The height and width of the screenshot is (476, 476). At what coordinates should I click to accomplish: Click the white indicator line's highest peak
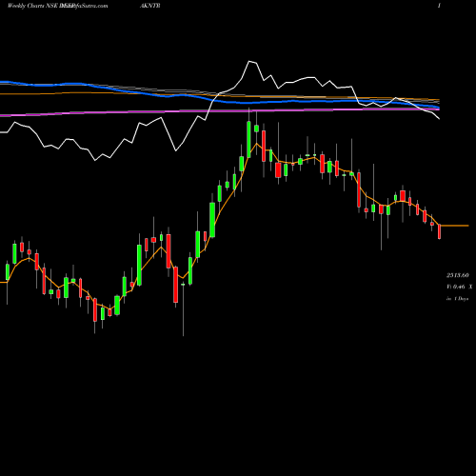[x=249, y=61]
